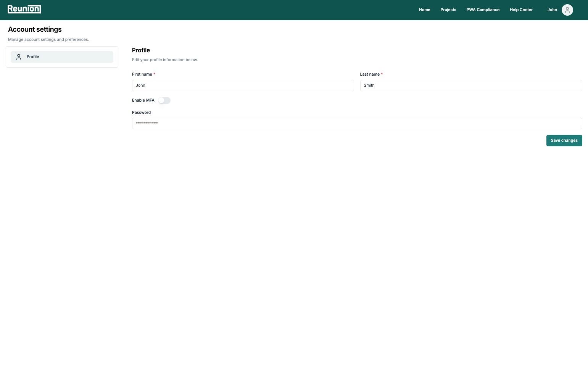Save changes to the profile

(x=564, y=141)
